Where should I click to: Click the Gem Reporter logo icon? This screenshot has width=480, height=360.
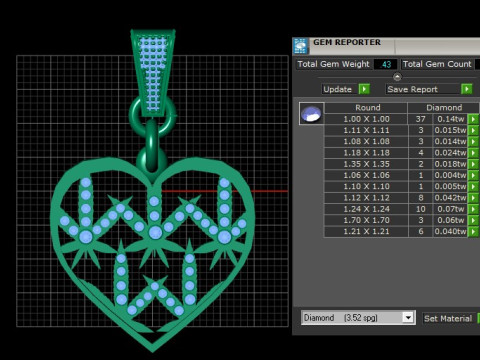pyautogui.click(x=301, y=46)
